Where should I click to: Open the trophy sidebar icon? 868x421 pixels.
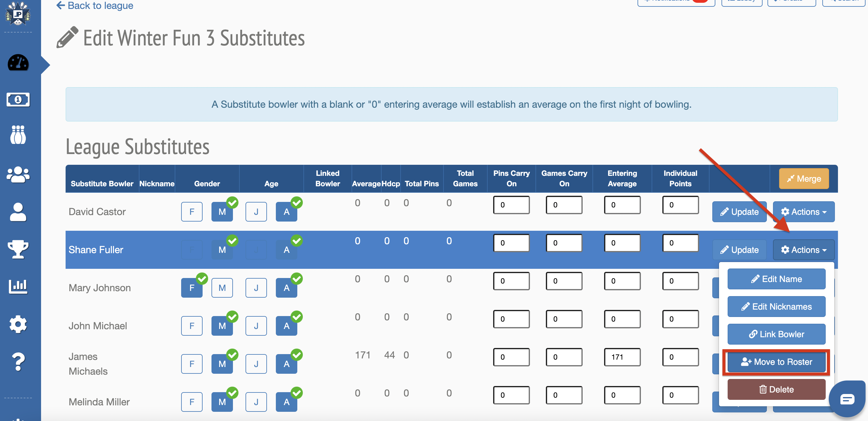pos(18,249)
